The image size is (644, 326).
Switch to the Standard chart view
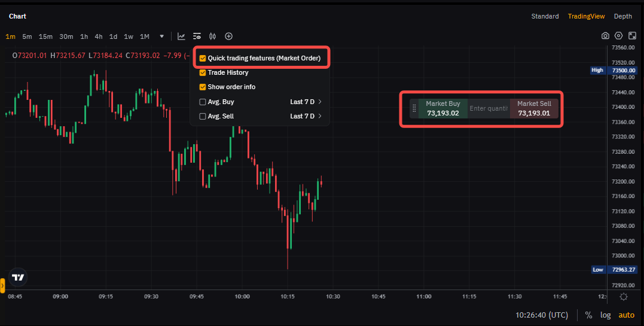[545, 16]
